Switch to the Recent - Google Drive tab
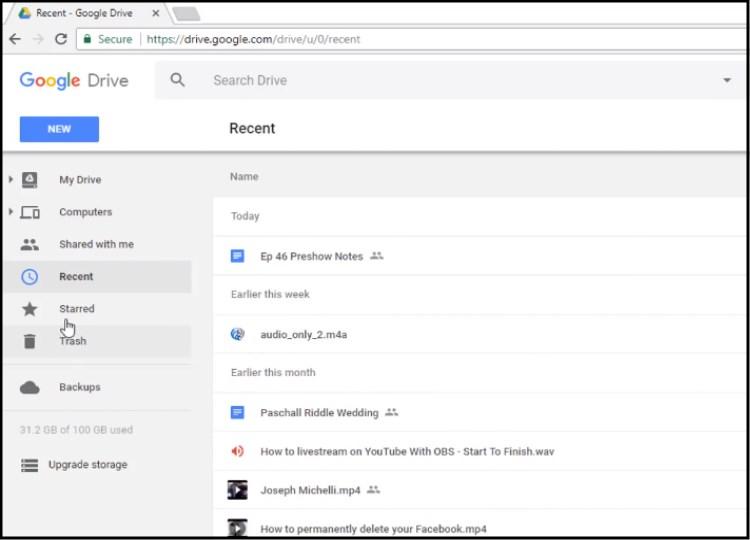Image resolution: width=750 pixels, height=540 pixels. (x=84, y=13)
